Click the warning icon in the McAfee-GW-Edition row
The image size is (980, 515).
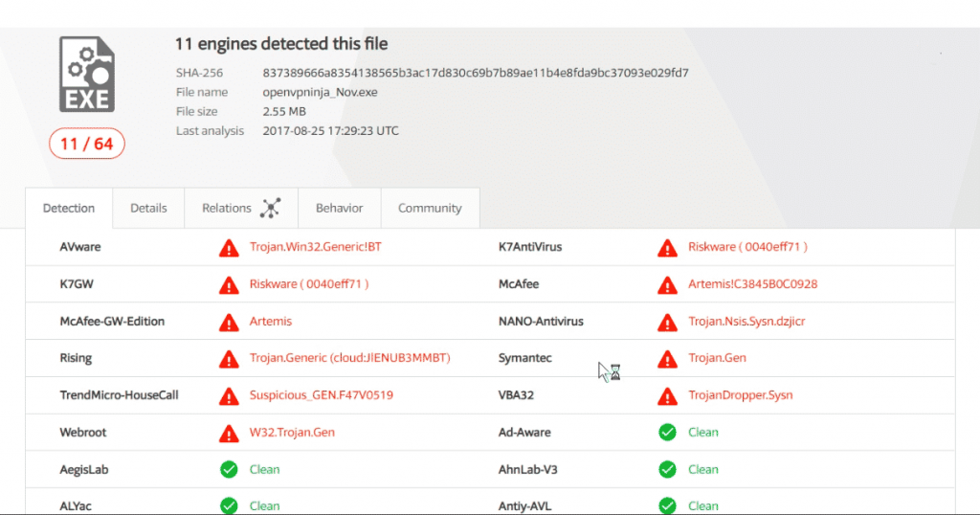pos(229,322)
